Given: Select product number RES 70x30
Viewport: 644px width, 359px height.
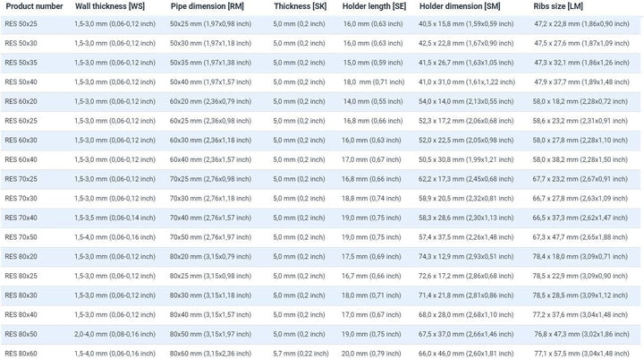Looking at the screenshot, I should coord(21,198).
